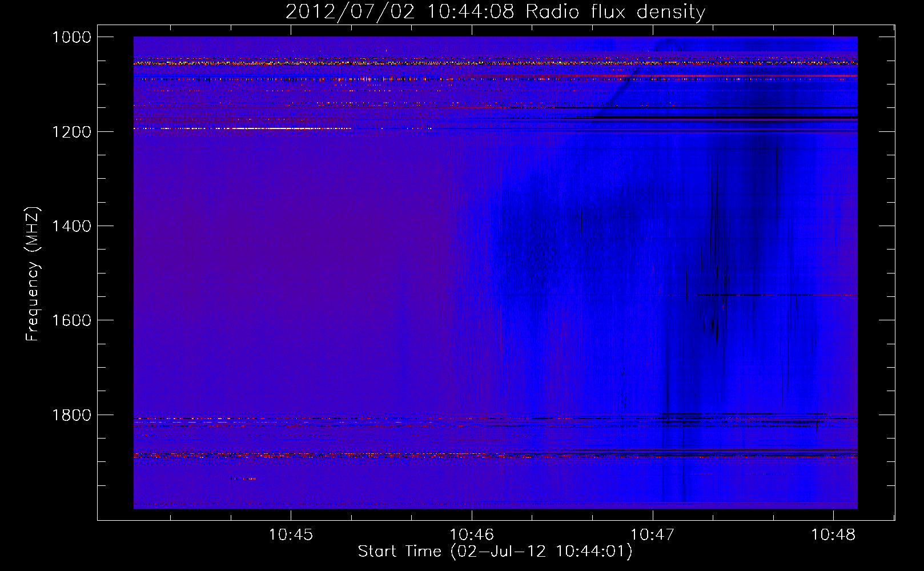Click the 10:46 time tick label

[472, 535]
